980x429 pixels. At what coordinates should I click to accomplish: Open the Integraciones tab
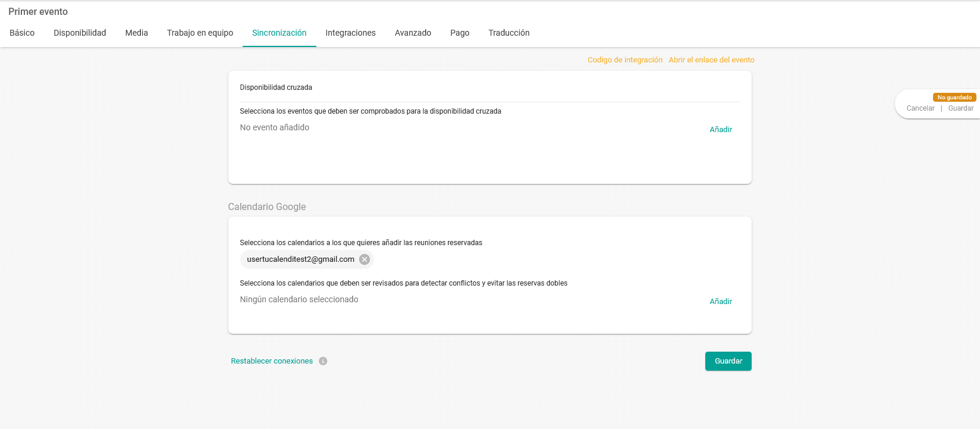(351, 33)
